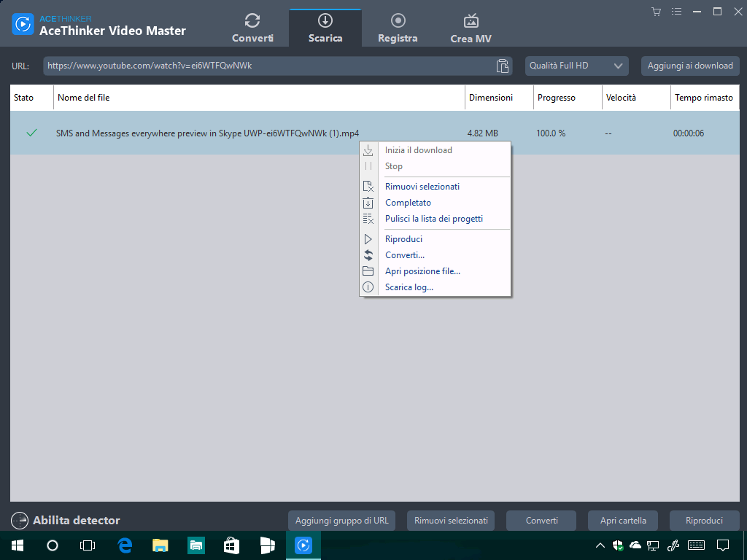
Task: Click the convert arrows icon in context menu
Action: click(368, 255)
